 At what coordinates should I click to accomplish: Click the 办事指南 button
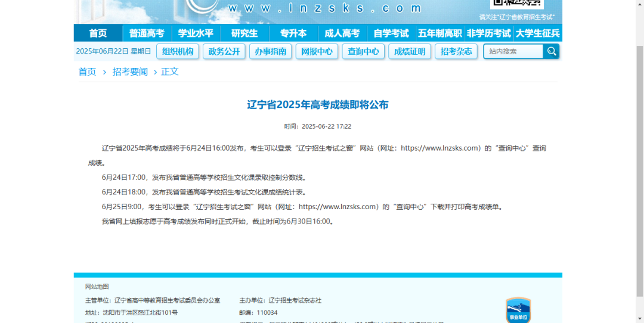[271, 51]
